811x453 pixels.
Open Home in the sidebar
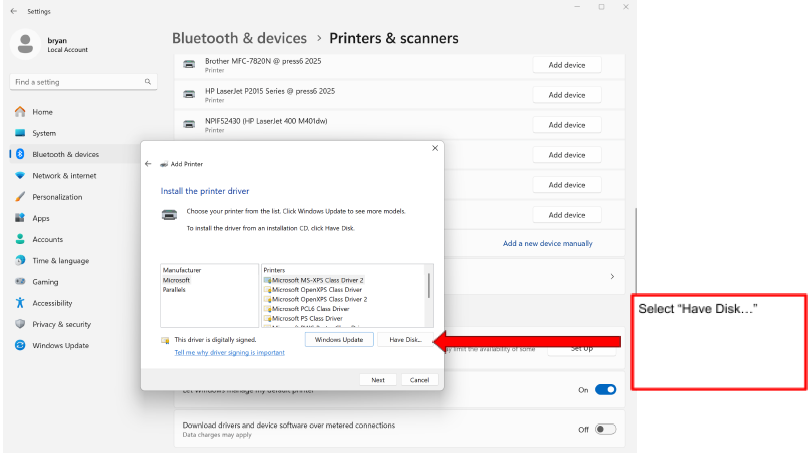point(42,112)
